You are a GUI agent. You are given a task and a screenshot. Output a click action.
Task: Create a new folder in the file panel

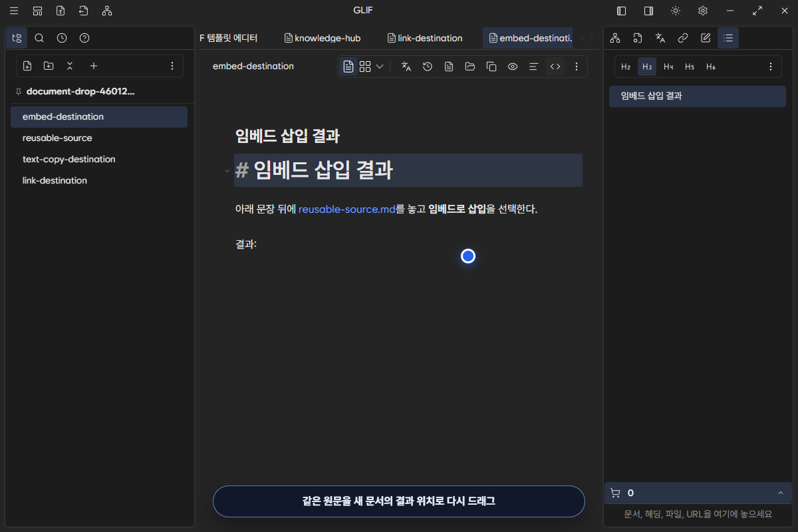(x=49, y=66)
